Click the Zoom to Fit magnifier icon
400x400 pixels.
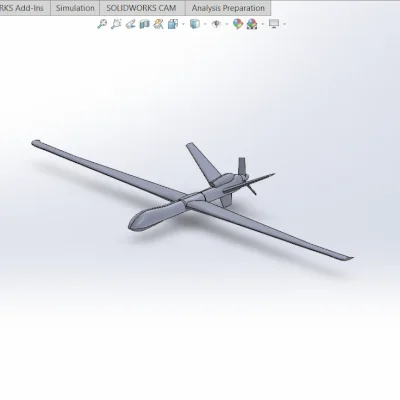click(x=102, y=24)
